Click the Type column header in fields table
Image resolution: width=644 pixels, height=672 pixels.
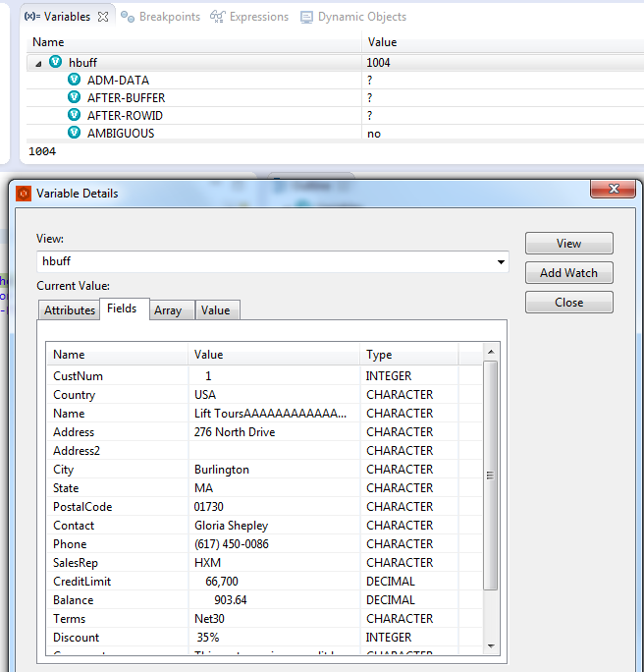tap(409, 355)
